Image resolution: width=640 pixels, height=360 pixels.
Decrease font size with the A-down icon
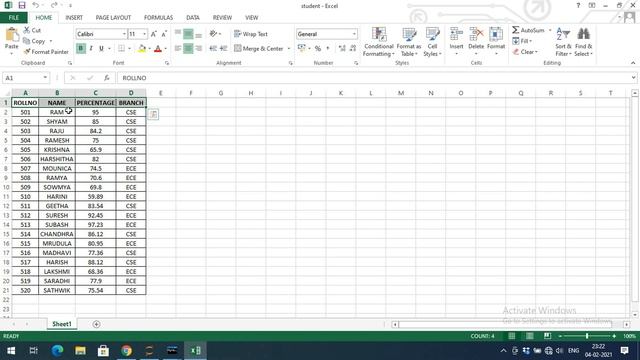click(164, 34)
